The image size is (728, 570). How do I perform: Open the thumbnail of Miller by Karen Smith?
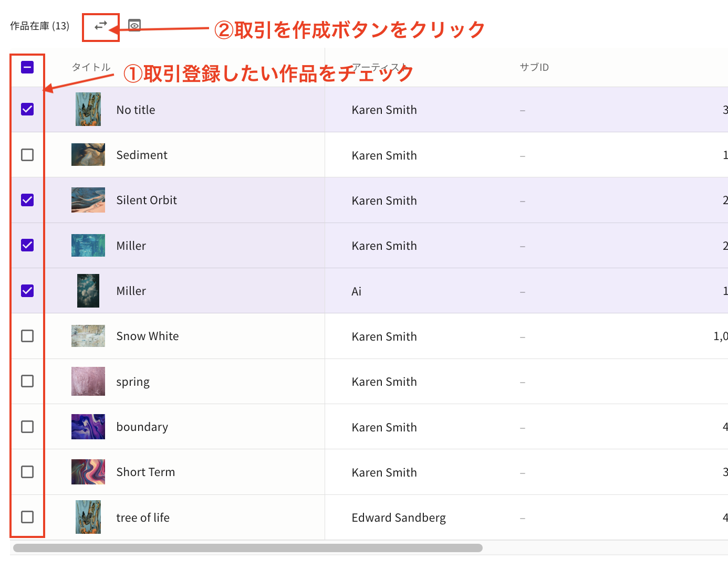[88, 245]
